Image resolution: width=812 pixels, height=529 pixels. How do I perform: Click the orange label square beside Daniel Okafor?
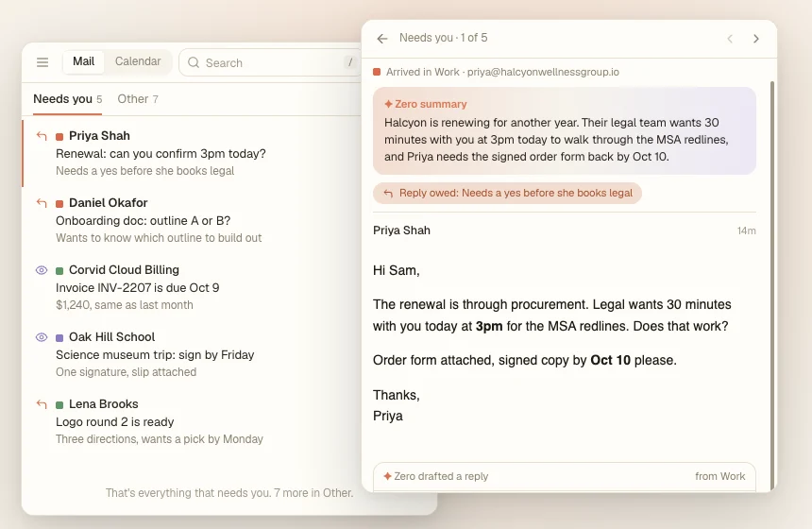[x=59, y=204]
